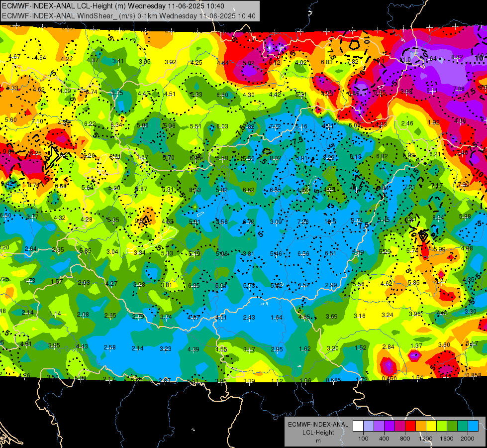Click the grid value '1.62'
Viewport: 487px width, 448px height.
point(304,349)
